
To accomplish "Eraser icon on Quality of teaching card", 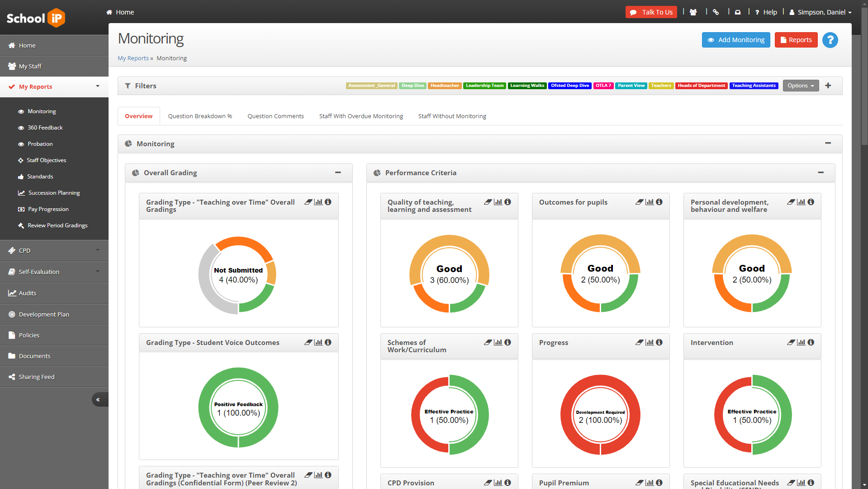I will pos(488,202).
